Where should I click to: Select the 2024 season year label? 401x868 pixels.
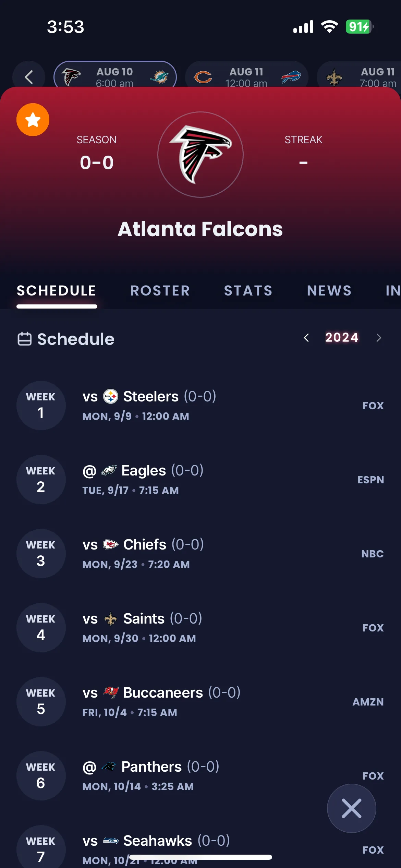(x=342, y=337)
